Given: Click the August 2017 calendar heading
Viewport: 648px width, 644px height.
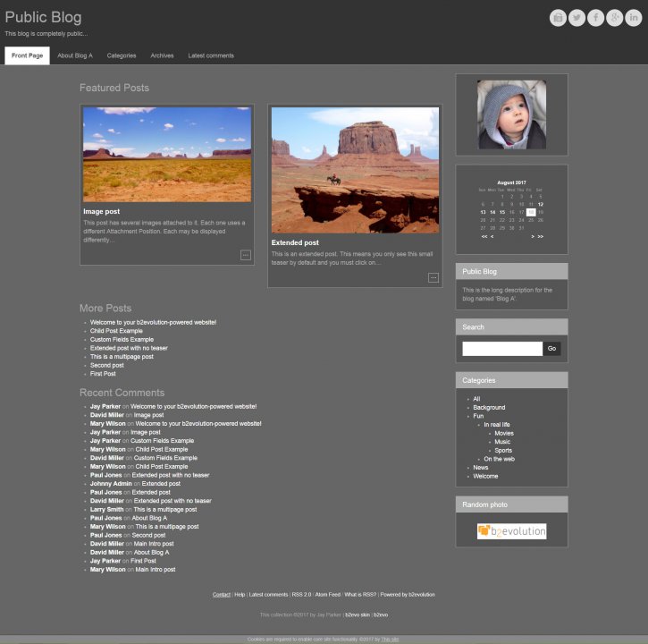Looking at the screenshot, I should [x=511, y=182].
